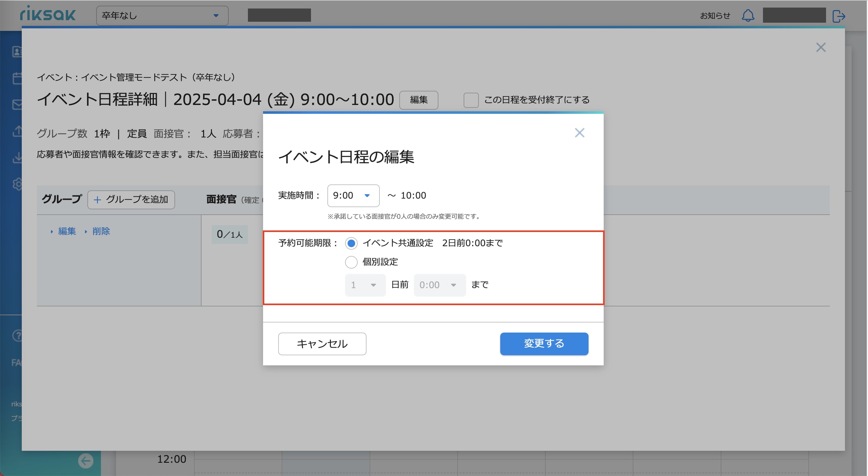
Task: Select イベント共通設定 radio button
Action: 351,243
